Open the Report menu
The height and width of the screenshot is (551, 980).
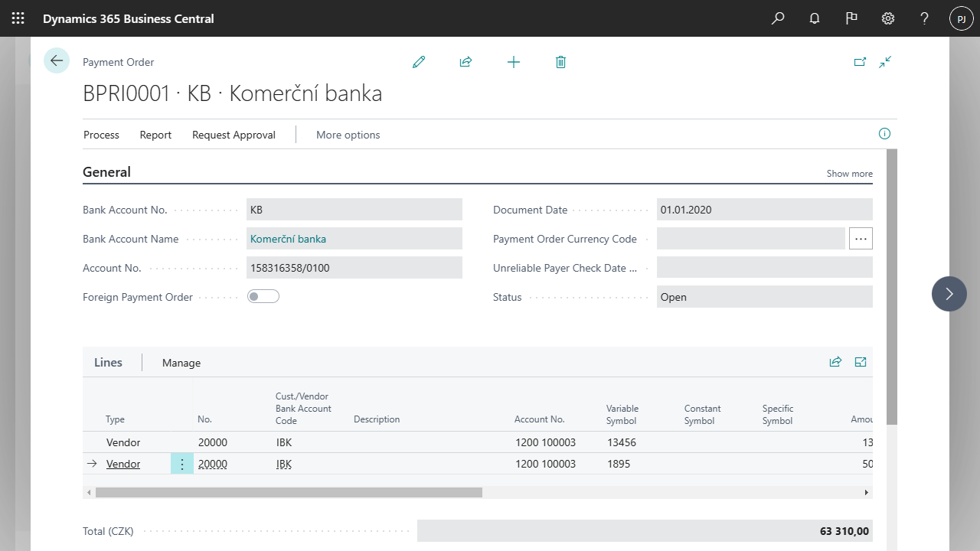click(155, 135)
